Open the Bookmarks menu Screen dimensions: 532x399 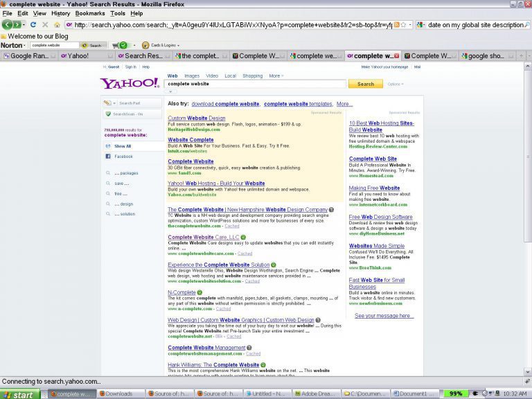(90, 14)
